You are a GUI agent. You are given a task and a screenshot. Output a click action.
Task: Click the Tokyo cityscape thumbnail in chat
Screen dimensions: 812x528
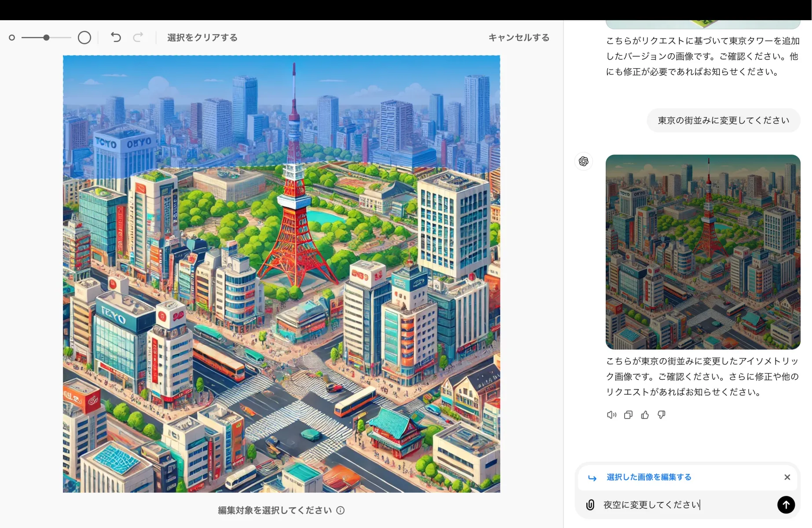[x=702, y=252]
